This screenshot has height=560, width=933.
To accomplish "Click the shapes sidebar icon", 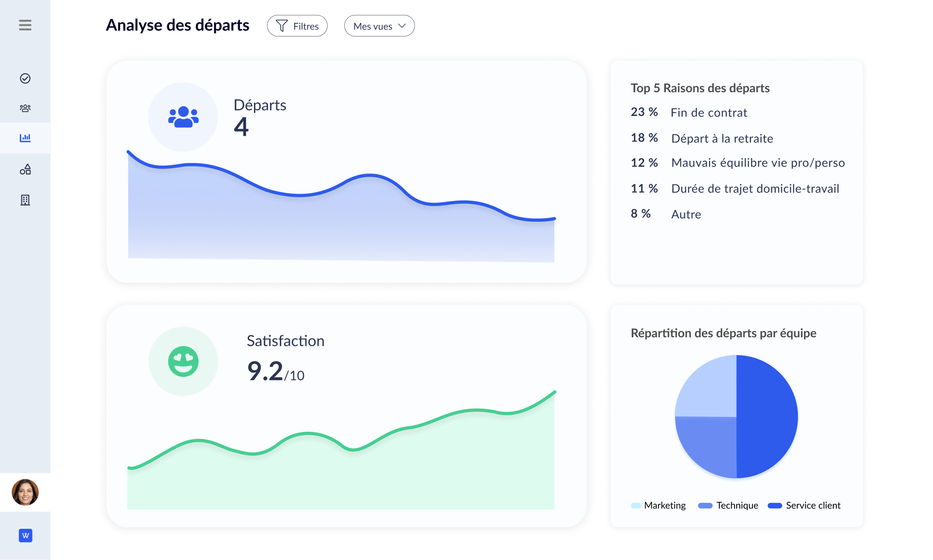I will (x=25, y=170).
